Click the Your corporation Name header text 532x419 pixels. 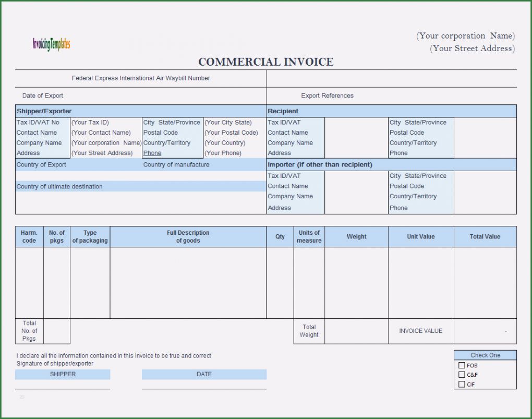(x=465, y=36)
